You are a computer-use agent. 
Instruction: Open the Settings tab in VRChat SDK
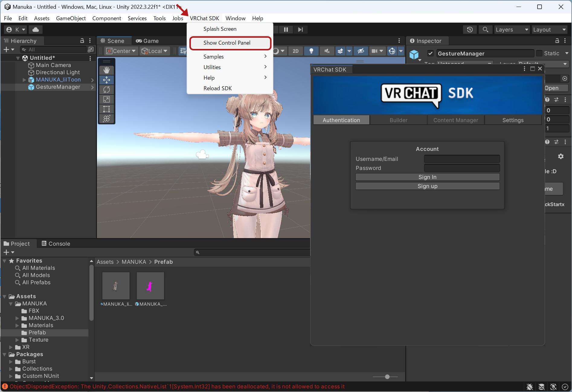513,120
